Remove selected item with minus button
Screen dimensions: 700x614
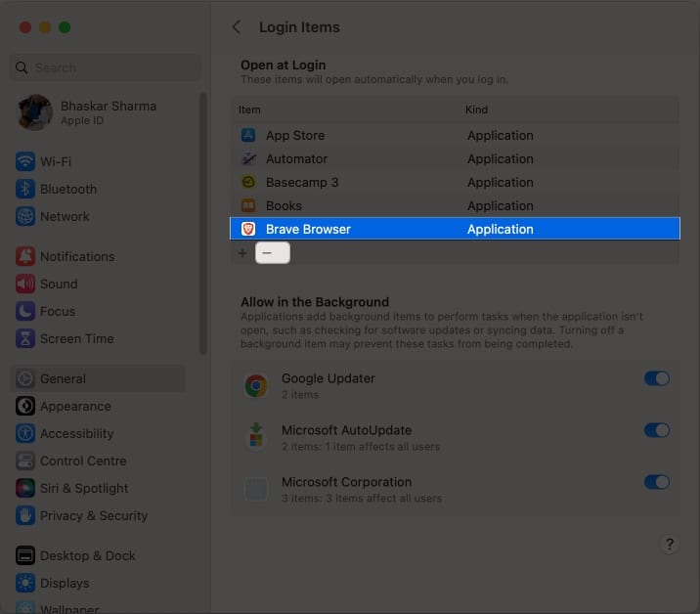pos(273,253)
